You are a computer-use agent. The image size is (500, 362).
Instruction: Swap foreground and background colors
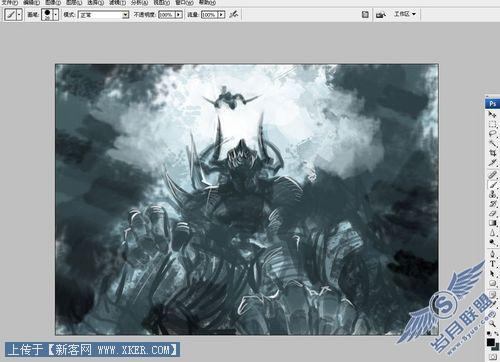(496, 333)
